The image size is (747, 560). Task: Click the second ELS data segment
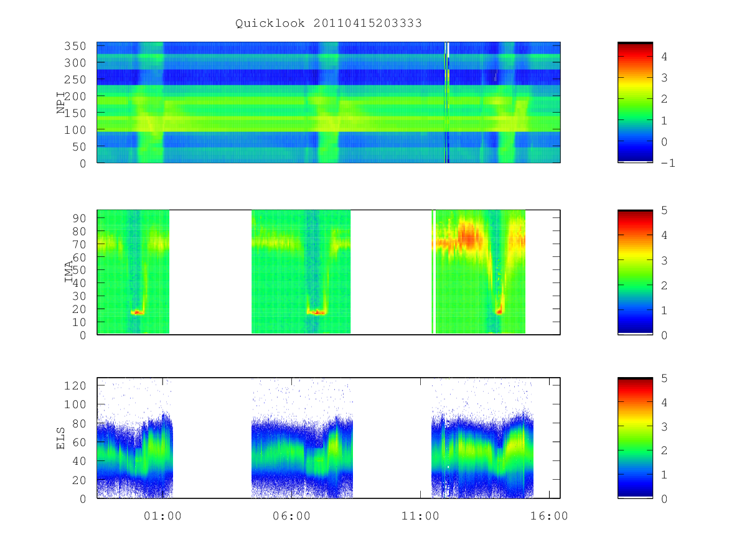click(302, 438)
